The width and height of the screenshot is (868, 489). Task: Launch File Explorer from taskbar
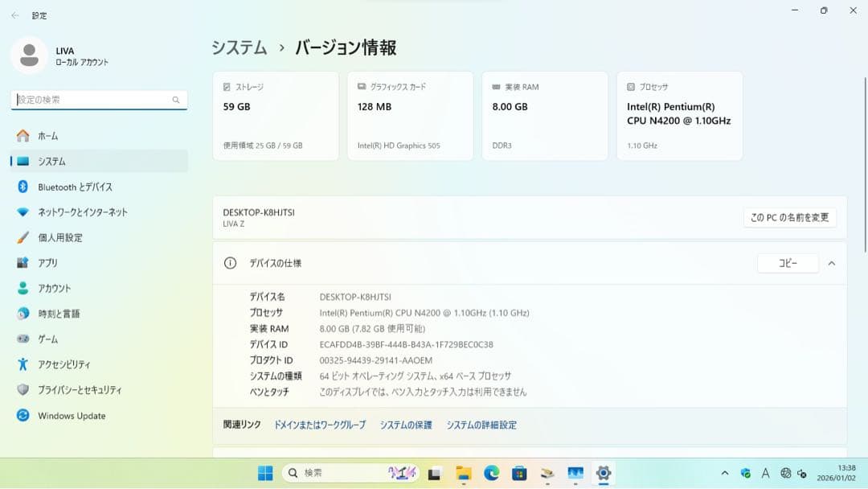(x=464, y=473)
